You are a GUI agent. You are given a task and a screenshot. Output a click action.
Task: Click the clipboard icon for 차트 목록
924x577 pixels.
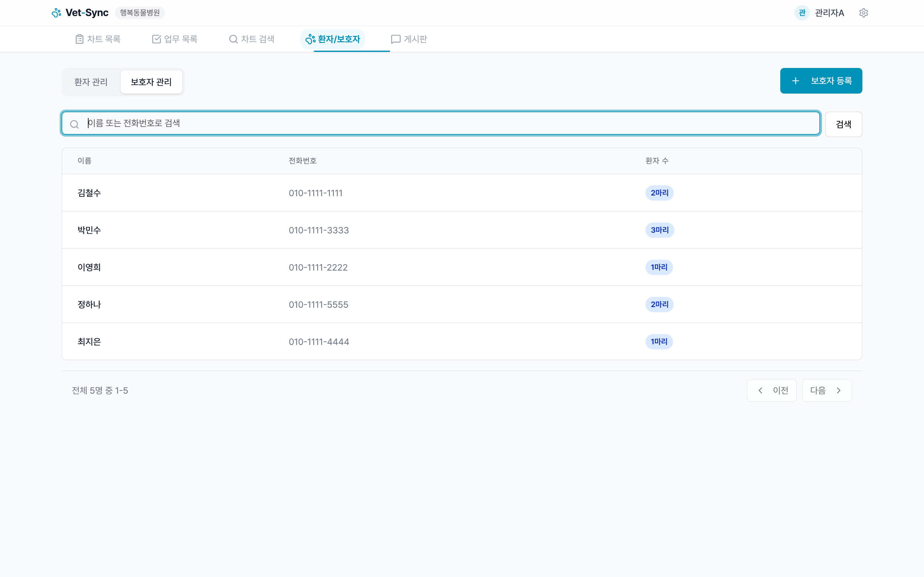tap(80, 39)
